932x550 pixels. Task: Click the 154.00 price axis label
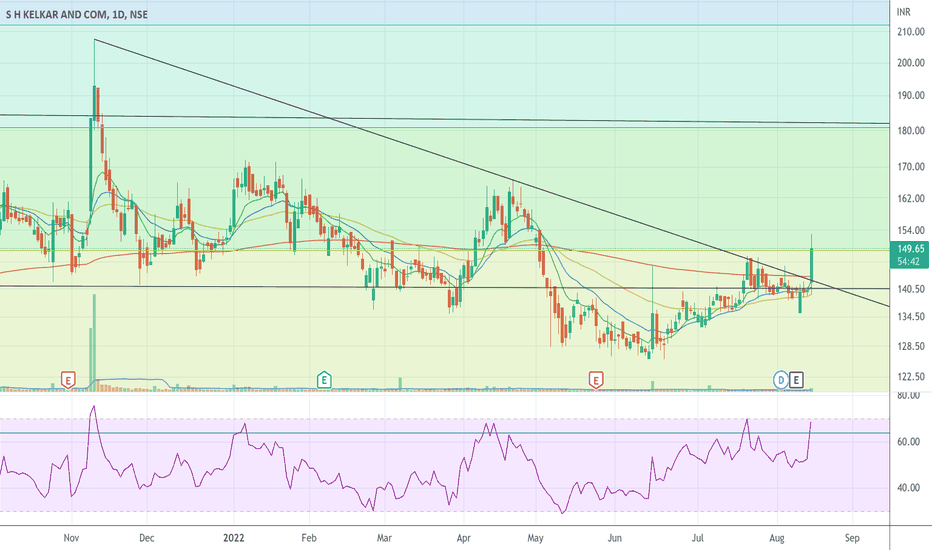point(911,230)
